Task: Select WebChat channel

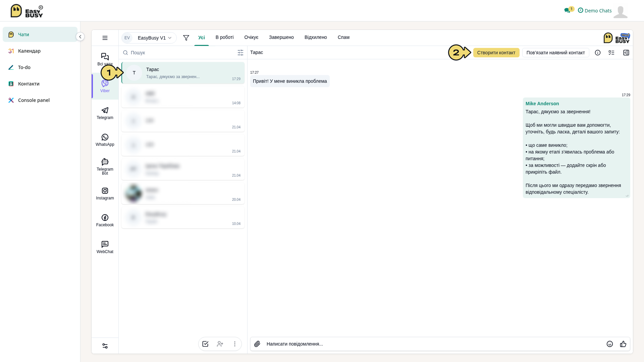Action: (x=105, y=247)
